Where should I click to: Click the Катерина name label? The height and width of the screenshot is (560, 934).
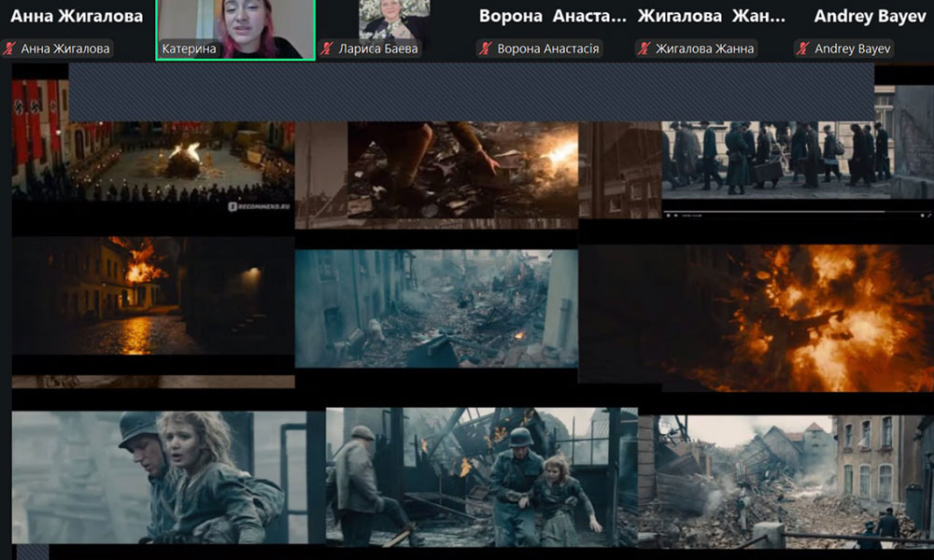(x=185, y=49)
